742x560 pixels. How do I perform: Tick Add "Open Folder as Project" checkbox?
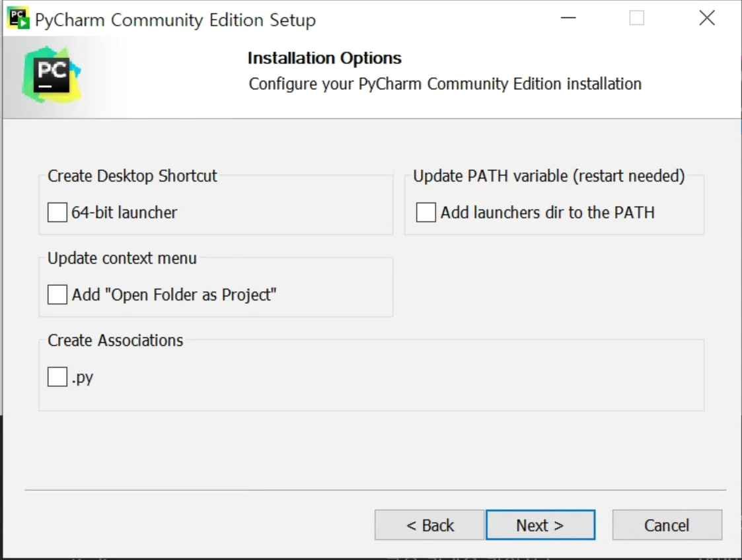tap(57, 295)
